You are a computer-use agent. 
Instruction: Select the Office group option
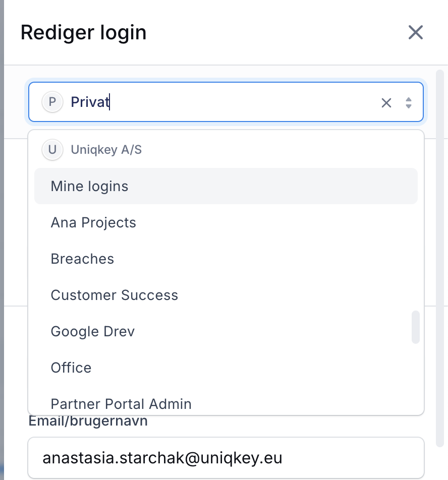click(x=226, y=368)
